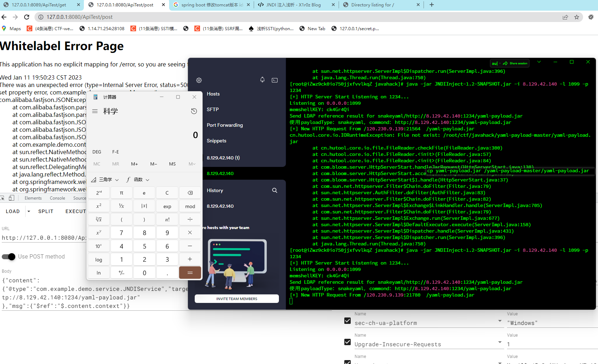Click the pi key in Calculator

(x=122, y=193)
